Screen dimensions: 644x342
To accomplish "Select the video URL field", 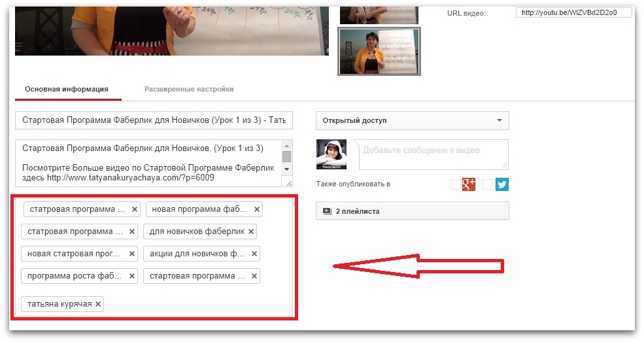I will [x=574, y=12].
